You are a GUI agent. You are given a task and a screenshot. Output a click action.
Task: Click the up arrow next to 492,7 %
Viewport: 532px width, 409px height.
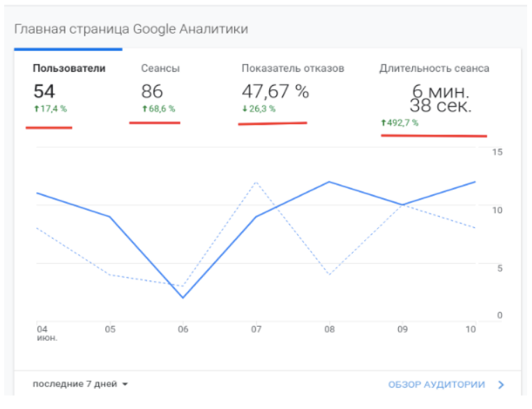(383, 123)
